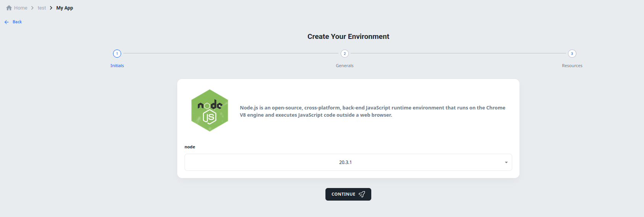
Task: Click the Node.js description paragraph
Action: point(372,111)
